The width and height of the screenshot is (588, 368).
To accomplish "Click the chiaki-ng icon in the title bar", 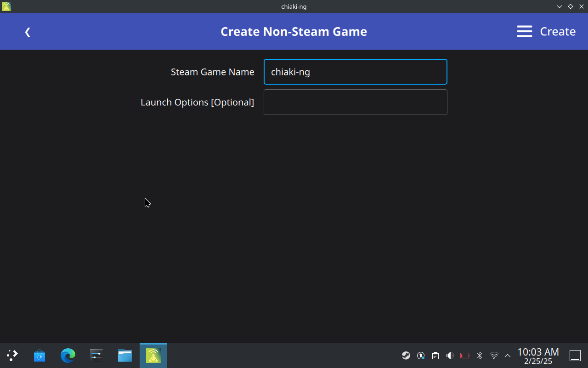I will pos(6,6).
